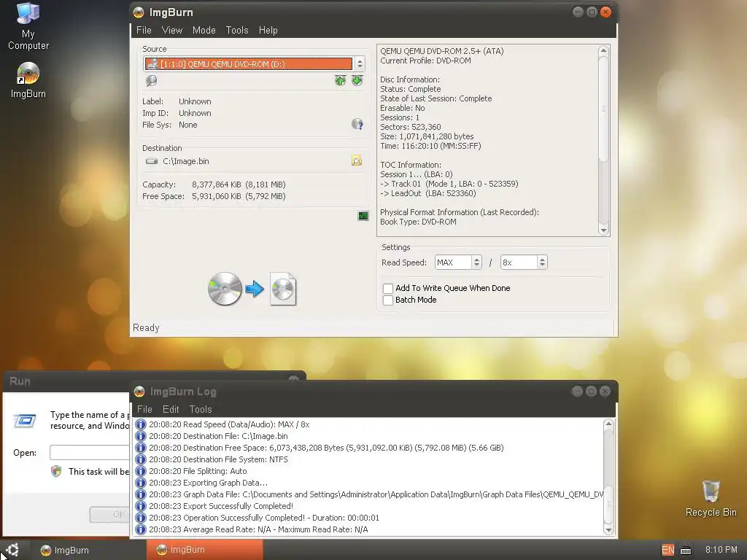Click the Current Profile: DVD-ROM line
747x560 pixels.
pyautogui.click(x=425, y=61)
